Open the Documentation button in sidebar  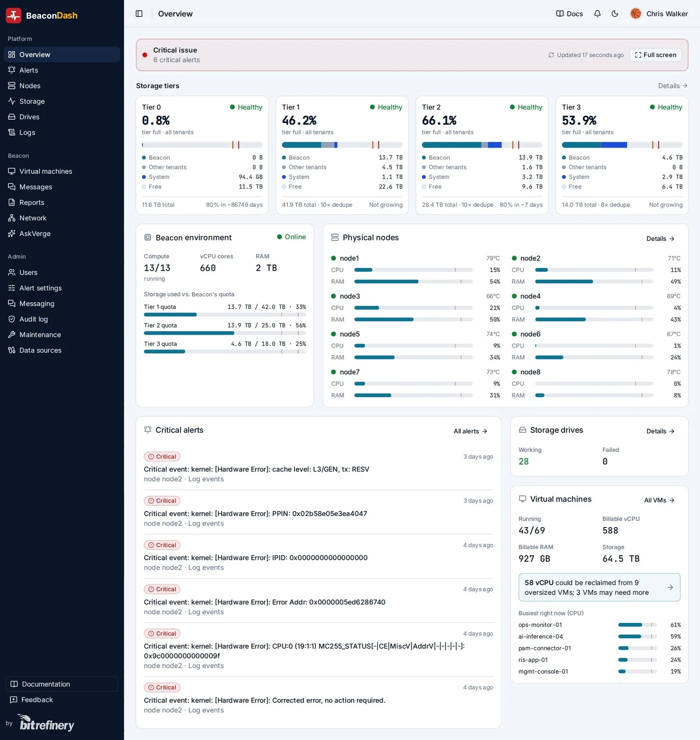pos(62,684)
